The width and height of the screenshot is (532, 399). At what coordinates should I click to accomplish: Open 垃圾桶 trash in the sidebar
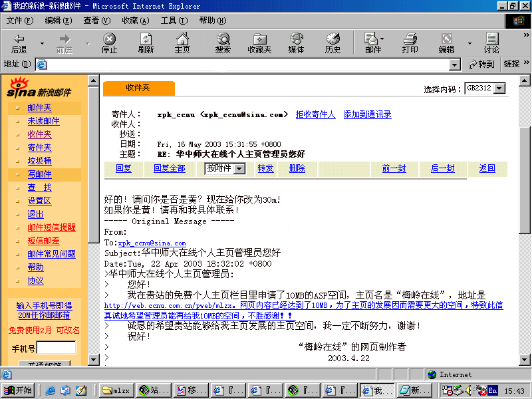pos(40,161)
